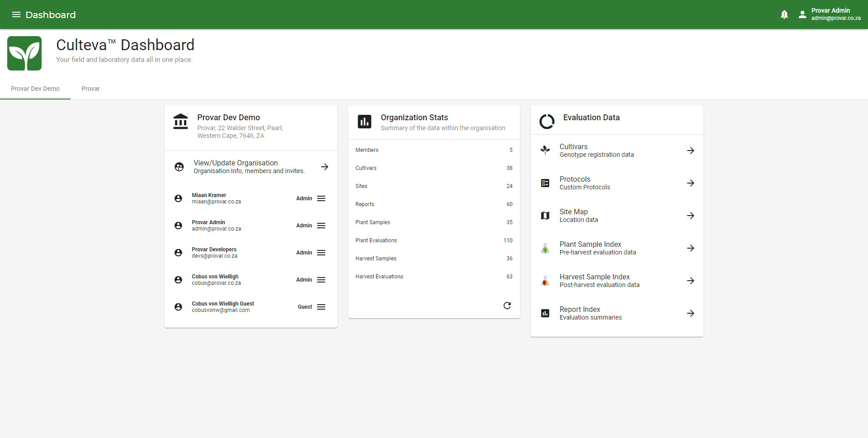Switch to the Provar tab
This screenshot has height=438, width=868.
90,89
